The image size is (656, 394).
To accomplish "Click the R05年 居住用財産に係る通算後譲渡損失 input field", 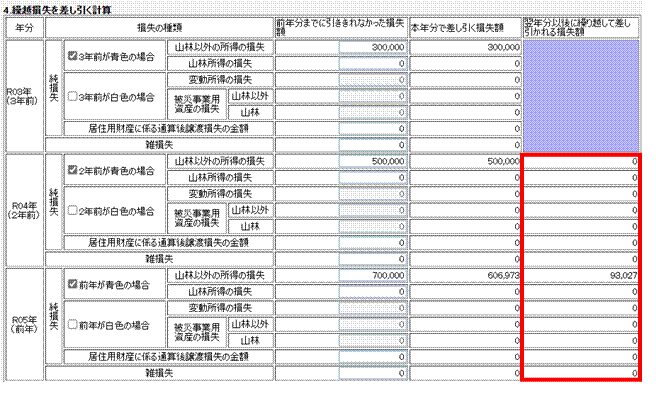I will point(373,357).
